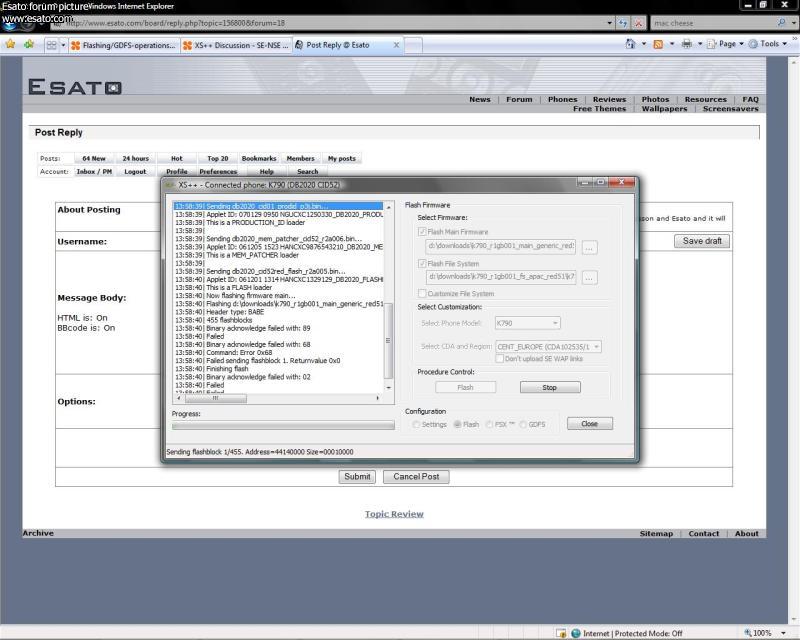Open the Inbox / PM link
Viewport: 800px width, 640px height.
[94, 171]
